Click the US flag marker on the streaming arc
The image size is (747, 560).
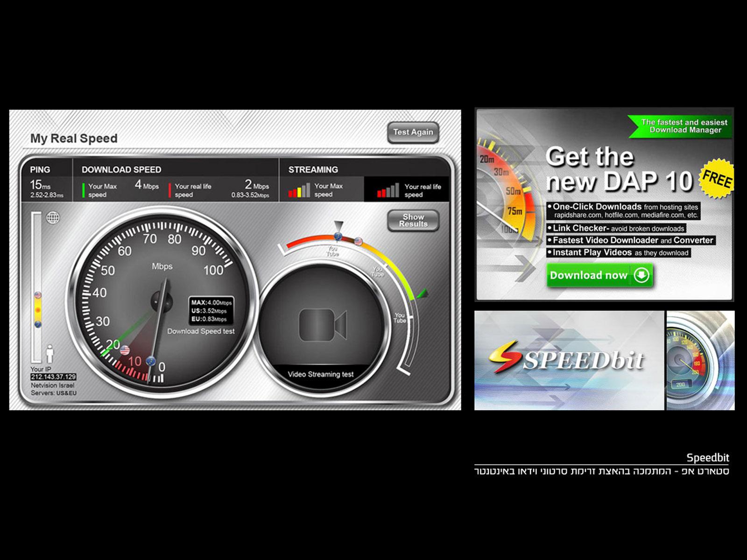click(x=359, y=241)
